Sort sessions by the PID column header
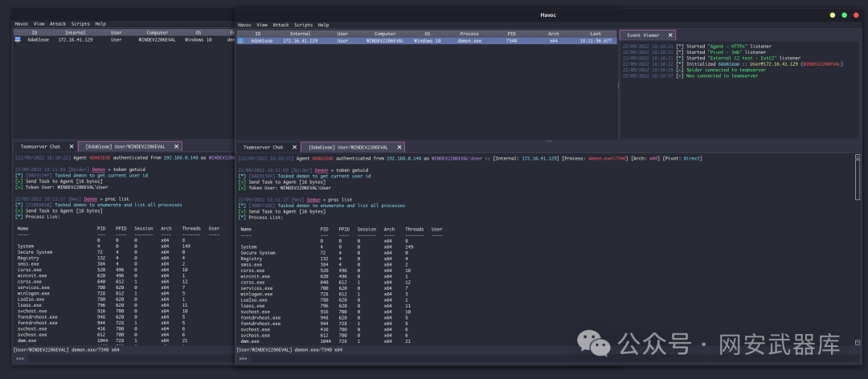Image resolution: width=868 pixels, height=379 pixels. tap(511, 34)
